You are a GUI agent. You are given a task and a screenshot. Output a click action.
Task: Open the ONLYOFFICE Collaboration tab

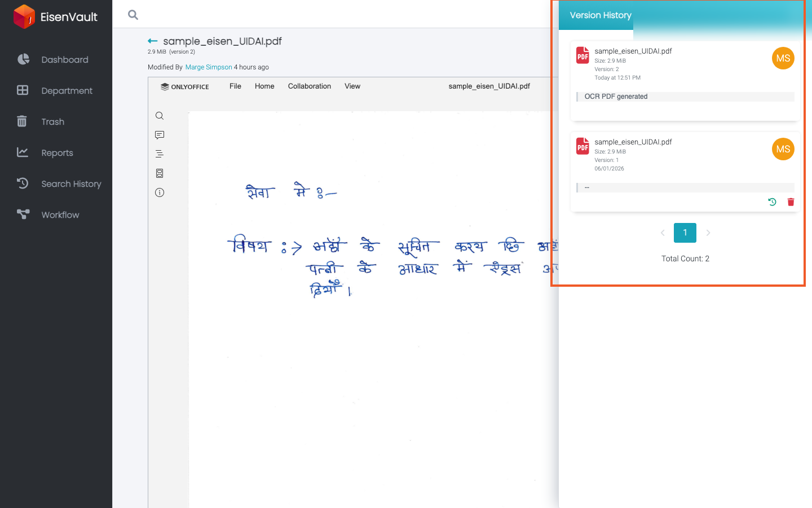tap(309, 86)
